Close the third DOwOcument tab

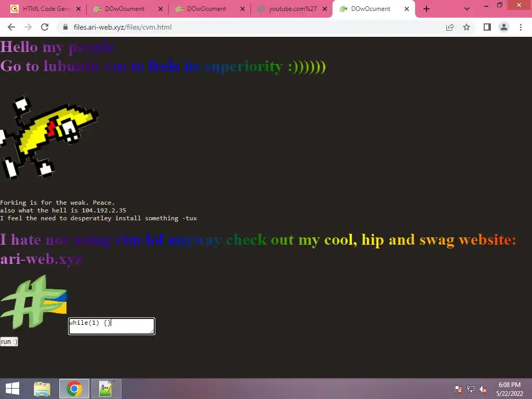click(243, 9)
